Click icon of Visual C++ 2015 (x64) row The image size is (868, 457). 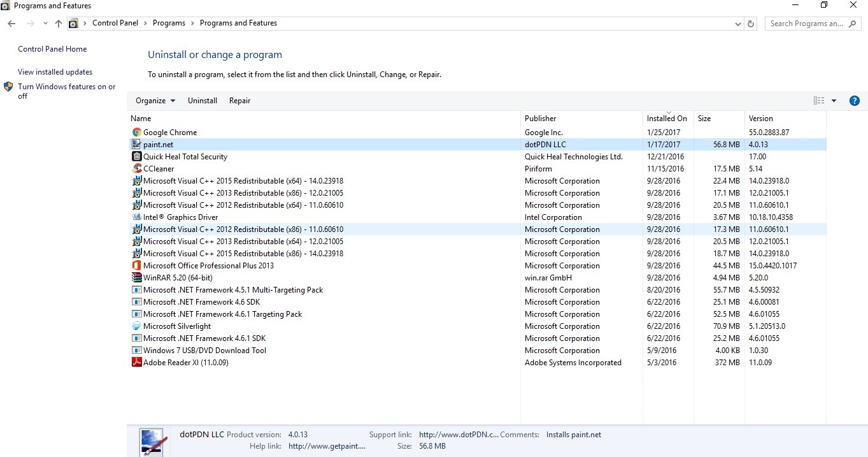(x=136, y=181)
